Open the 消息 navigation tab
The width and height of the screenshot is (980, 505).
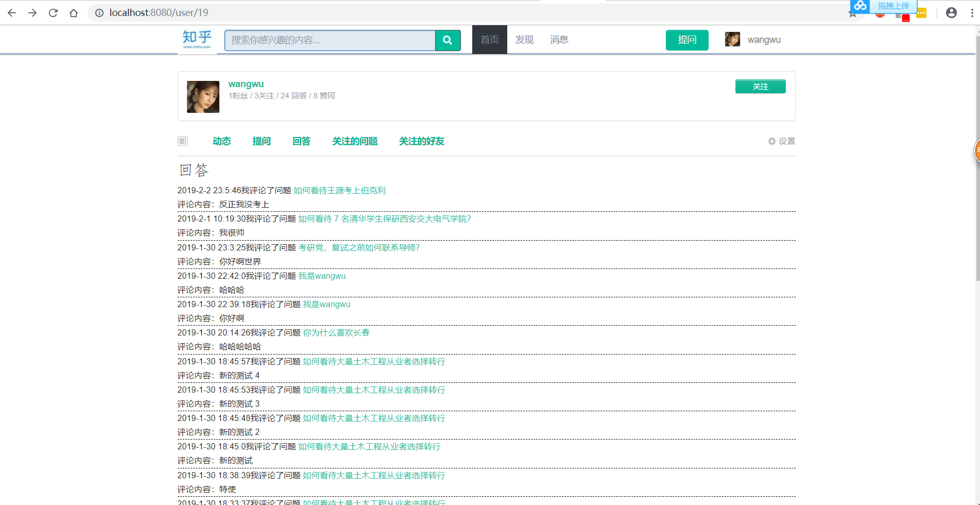coord(559,40)
